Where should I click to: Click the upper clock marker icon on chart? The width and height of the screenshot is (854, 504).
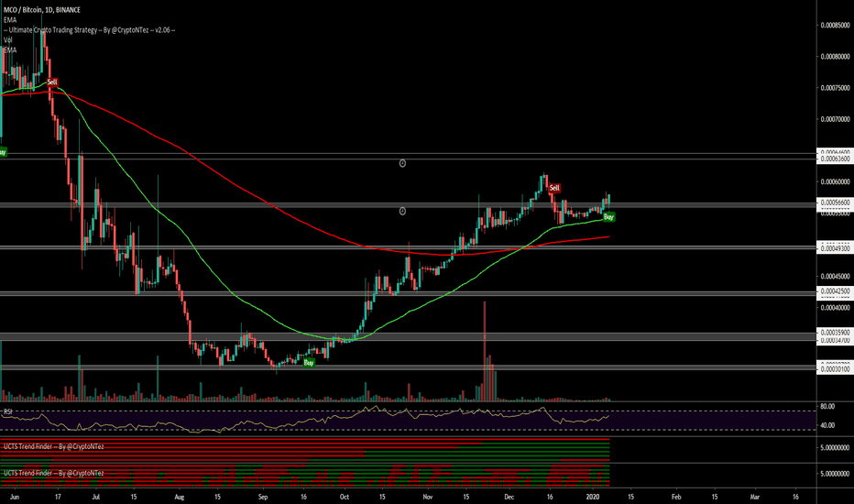402,163
